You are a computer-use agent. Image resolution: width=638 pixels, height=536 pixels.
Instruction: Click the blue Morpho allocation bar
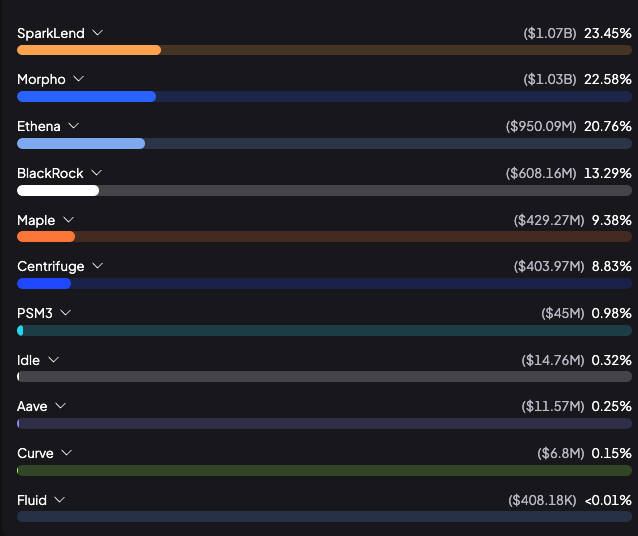point(324,96)
